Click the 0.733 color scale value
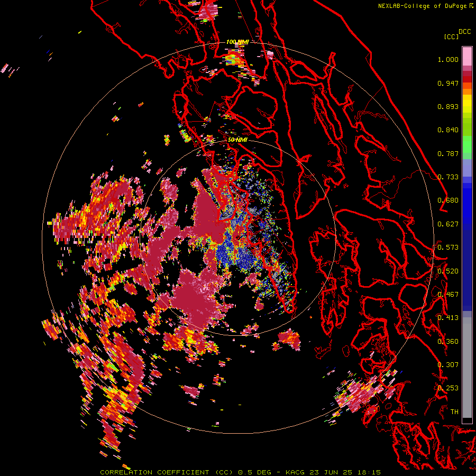This screenshot has height=476, width=476. 448,177
